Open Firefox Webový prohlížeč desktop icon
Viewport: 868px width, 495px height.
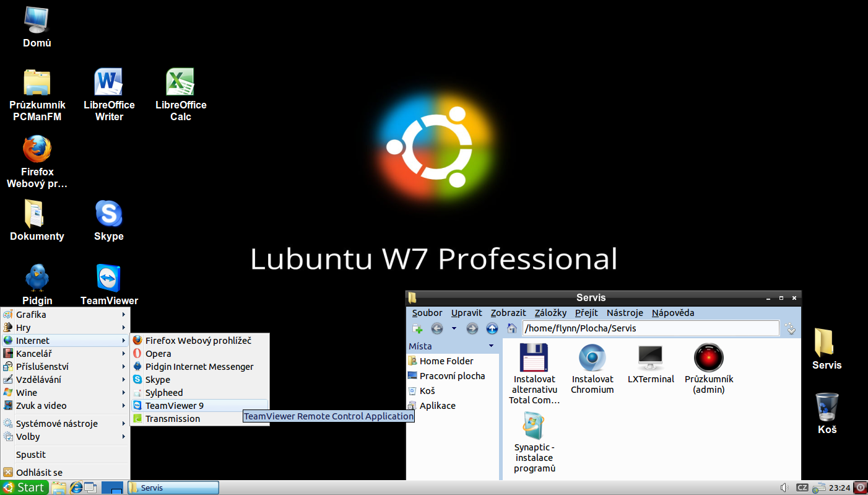[37, 162]
